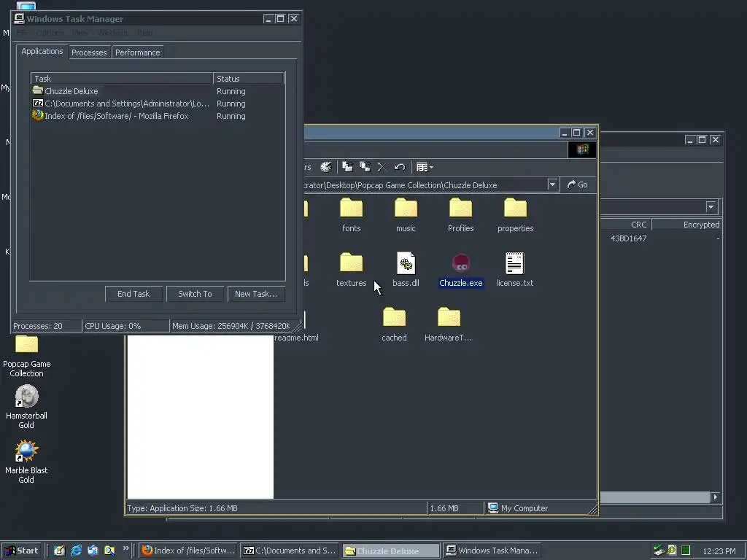Viewport: 747px width, 560px height.
Task: Click the CPU Usage: 0% status panel
Action: pos(125,326)
